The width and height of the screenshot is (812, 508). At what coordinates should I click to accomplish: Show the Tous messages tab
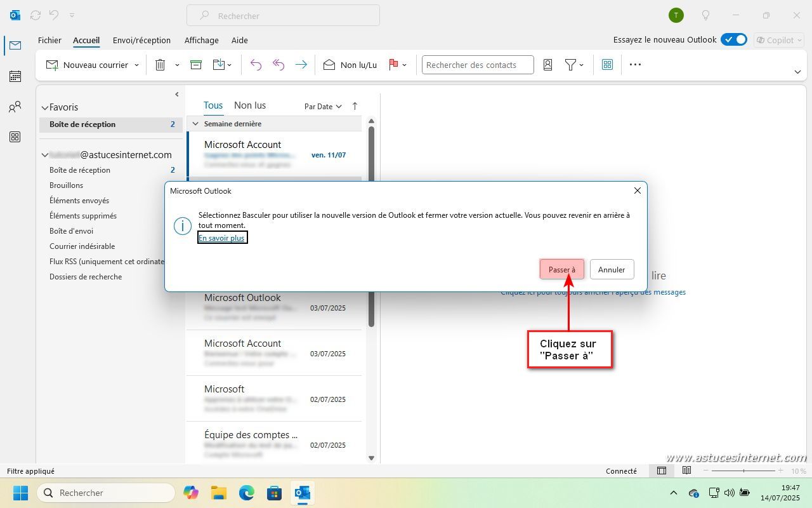pos(213,105)
